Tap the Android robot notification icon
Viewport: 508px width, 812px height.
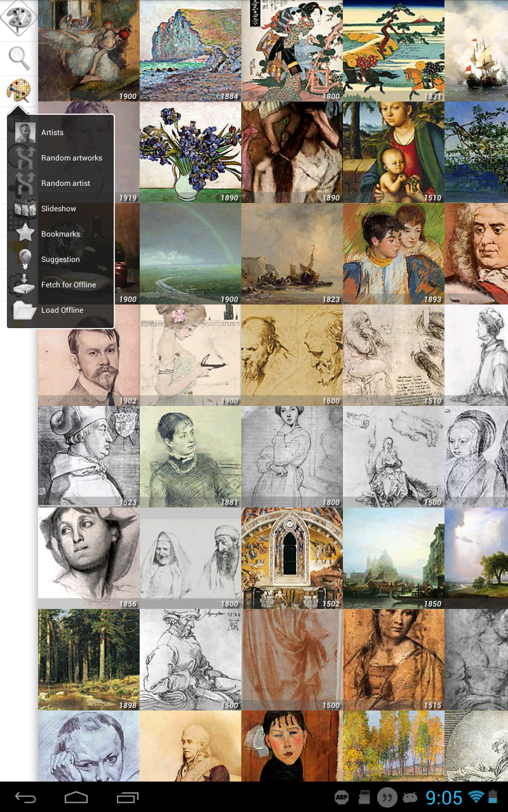tap(411, 797)
